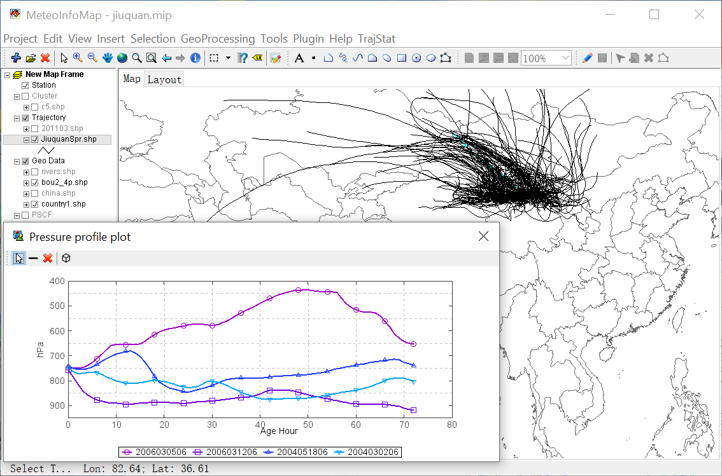The height and width of the screenshot is (476, 722).
Task: Open the Plugin menu
Action: point(309,39)
